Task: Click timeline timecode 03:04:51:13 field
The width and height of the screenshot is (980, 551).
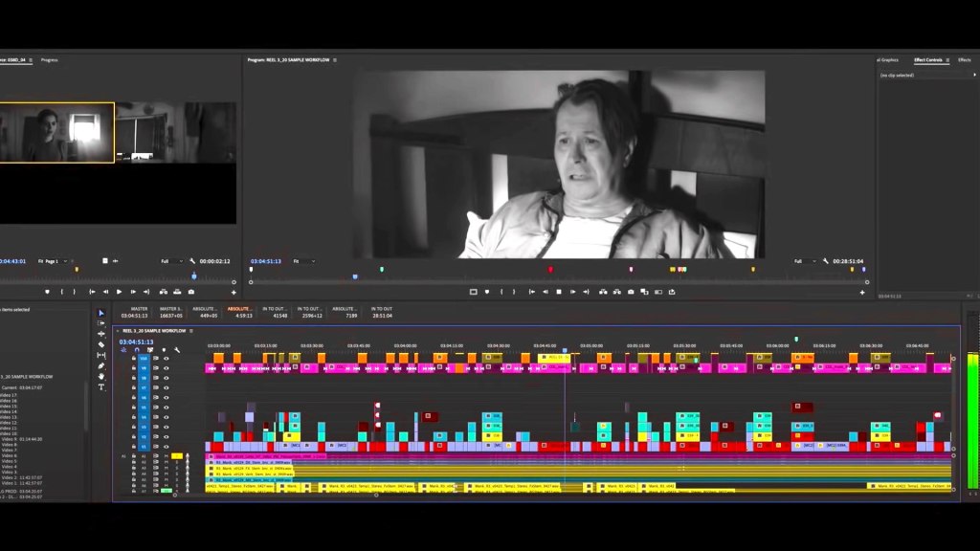Action: tap(136, 342)
